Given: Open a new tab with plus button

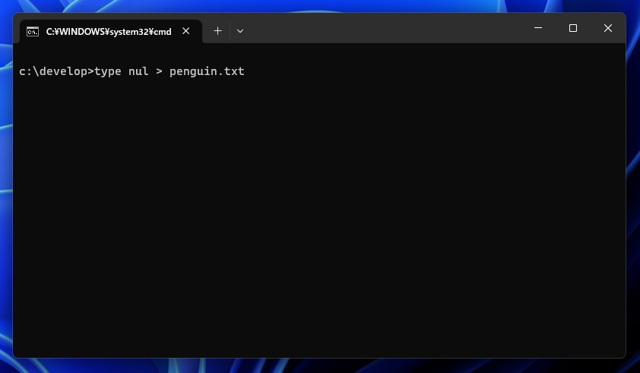Looking at the screenshot, I should [x=218, y=31].
